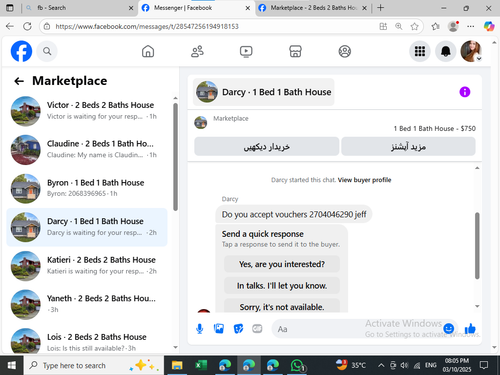The image size is (500, 375).
Task: Open the View buyer profile link
Action: point(364,180)
